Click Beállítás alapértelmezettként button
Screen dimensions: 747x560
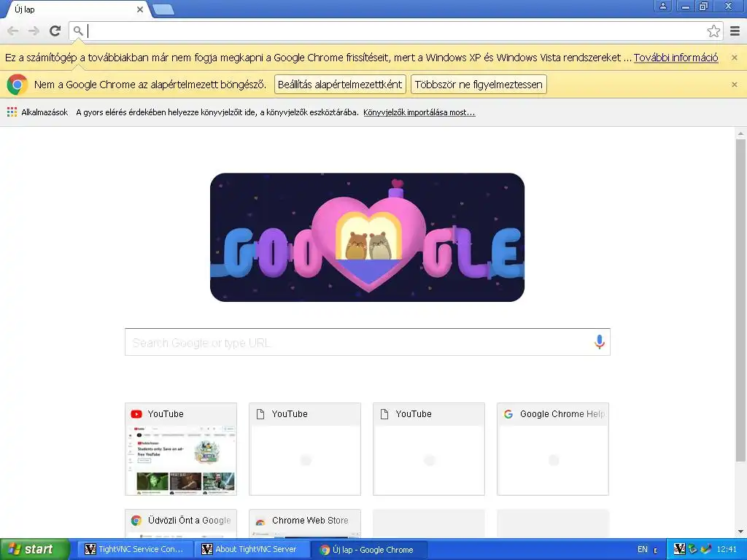tap(340, 85)
